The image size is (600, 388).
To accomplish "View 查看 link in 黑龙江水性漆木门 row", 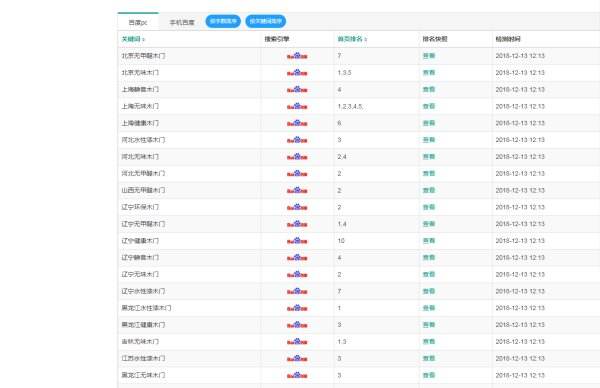I will pyautogui.click(x=429, y=308).
